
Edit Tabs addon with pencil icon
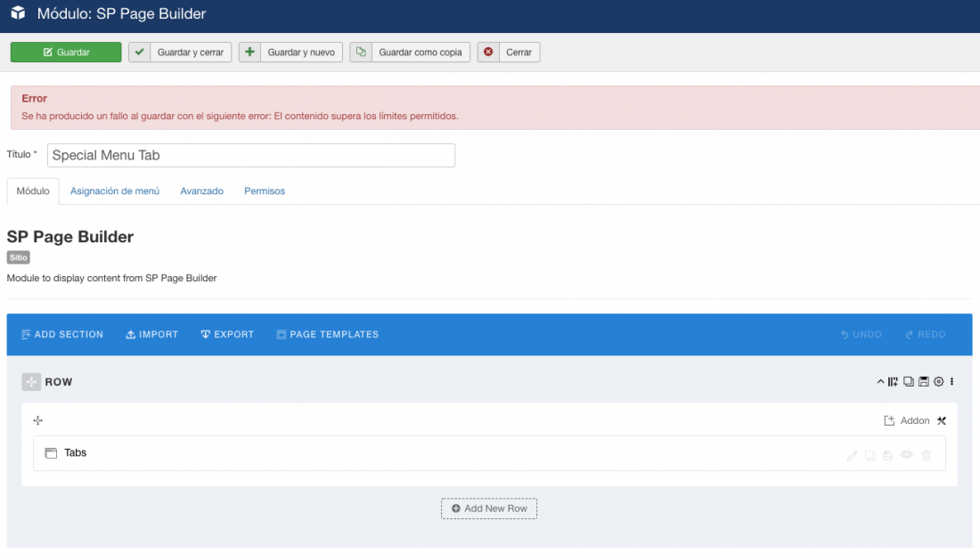click(x=852, y=456)
